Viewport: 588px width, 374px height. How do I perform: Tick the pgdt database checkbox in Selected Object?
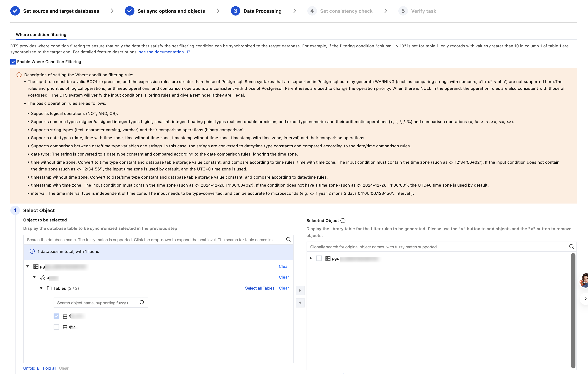pyautogui.click(x=319, y=258)
